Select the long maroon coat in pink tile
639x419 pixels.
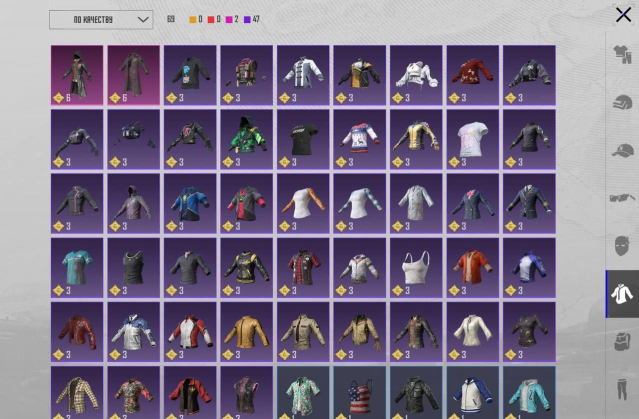(x=134, y=75)
